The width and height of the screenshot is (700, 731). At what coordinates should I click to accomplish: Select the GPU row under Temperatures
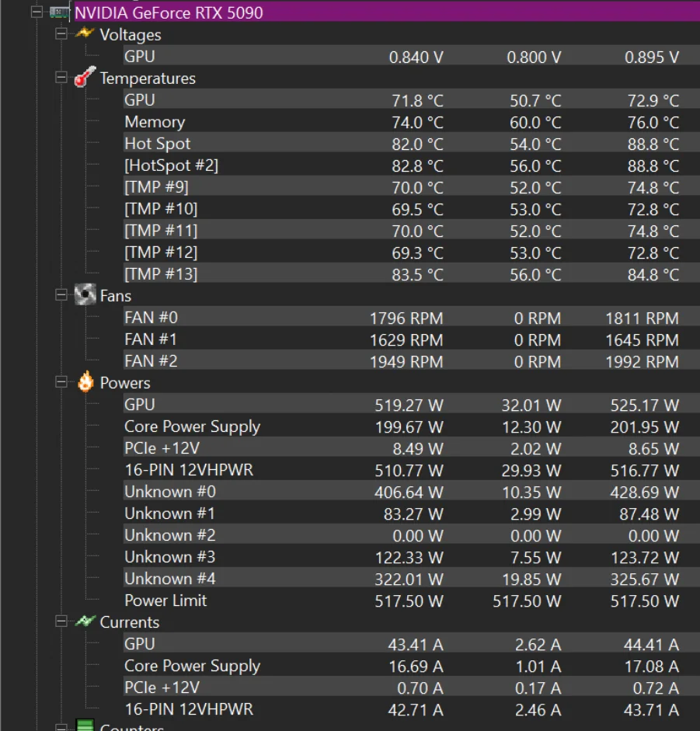coord(411,99)
